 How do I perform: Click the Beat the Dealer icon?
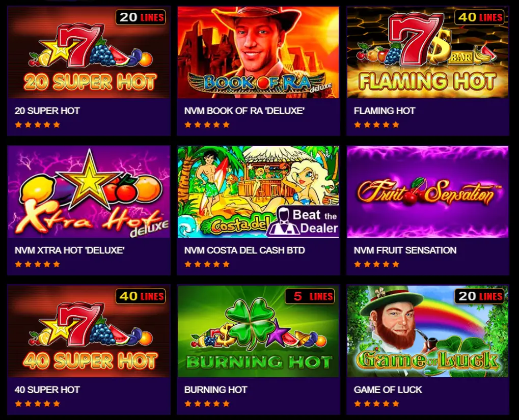coord(303,221)
